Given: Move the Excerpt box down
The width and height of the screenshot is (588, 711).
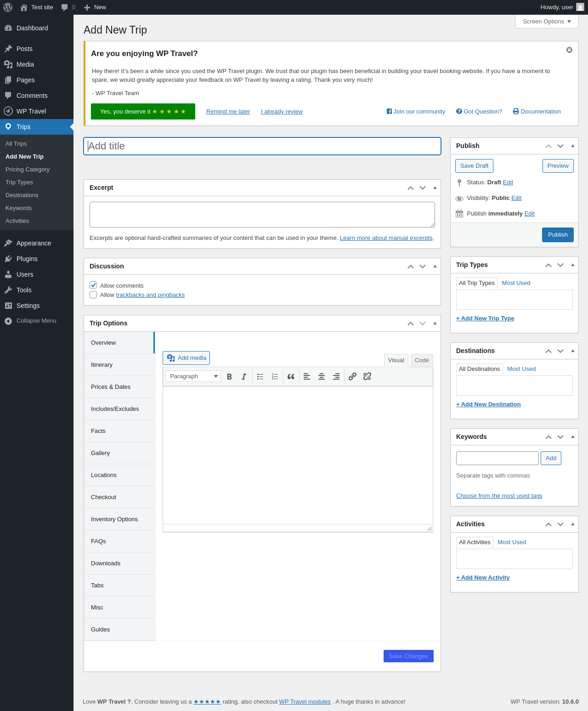Looking at the screenshot, I should point(423,188).
